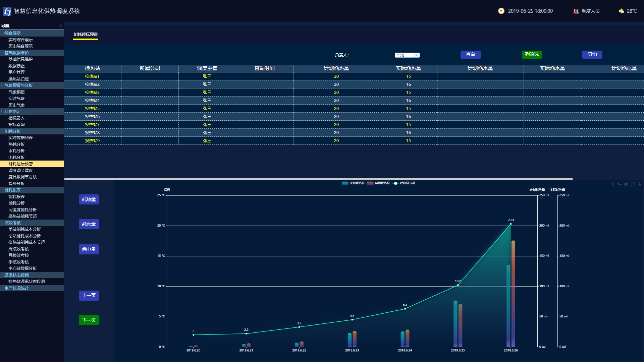
Task: Click the horizontal table scrollbar
Action: click(x=318, y=179)
